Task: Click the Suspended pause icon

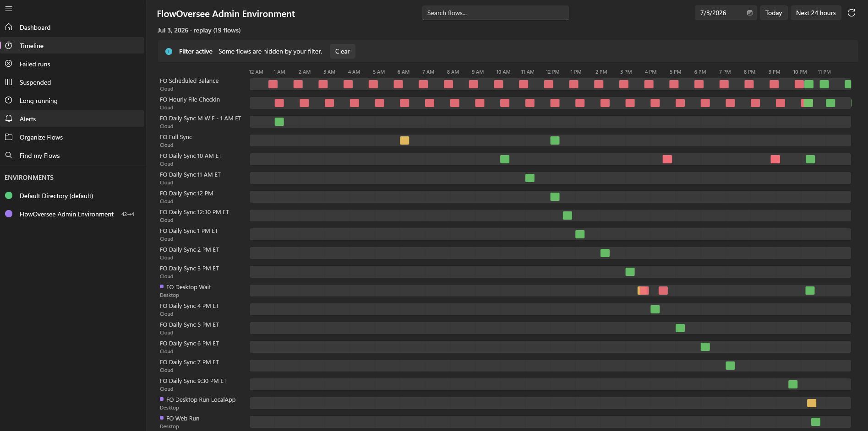Action: [9, 82]
